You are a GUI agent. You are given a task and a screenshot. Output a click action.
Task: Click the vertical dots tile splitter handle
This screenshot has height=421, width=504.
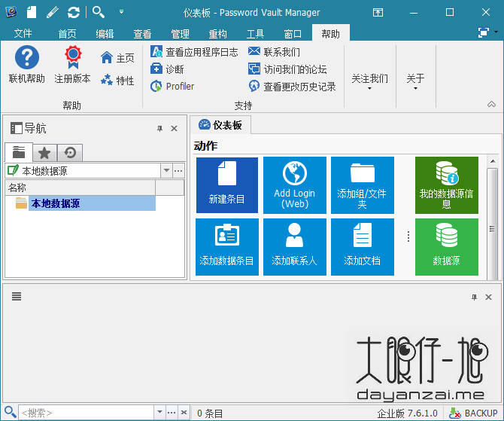click(x=408, y=236)
